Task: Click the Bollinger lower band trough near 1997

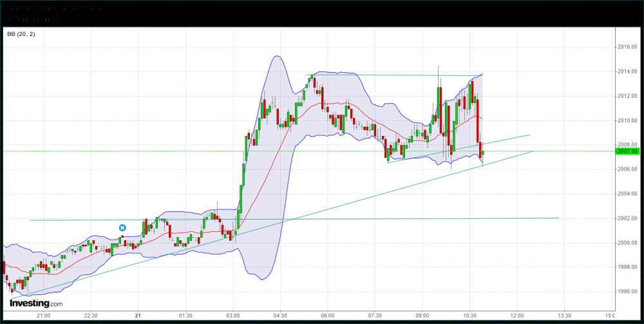Action: click(261, 279)
